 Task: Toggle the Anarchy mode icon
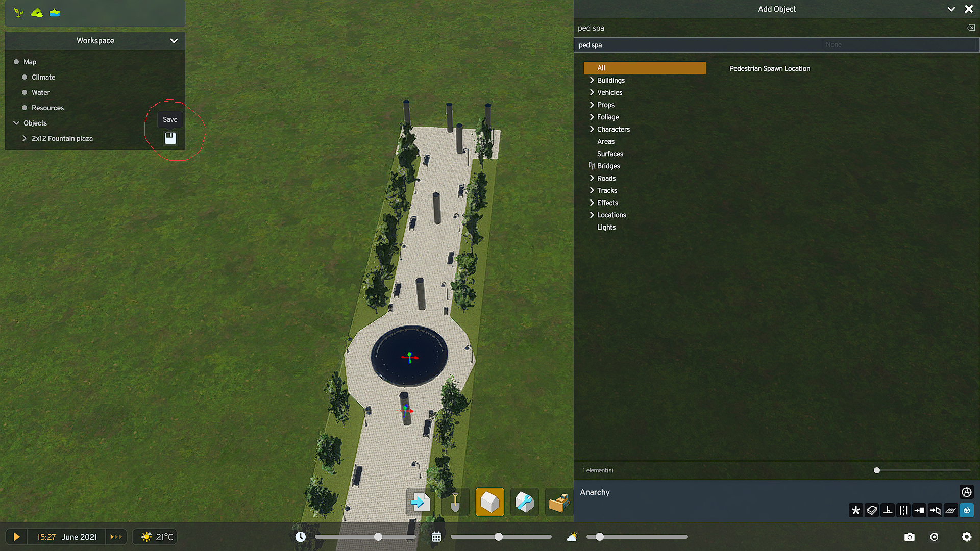967,492
